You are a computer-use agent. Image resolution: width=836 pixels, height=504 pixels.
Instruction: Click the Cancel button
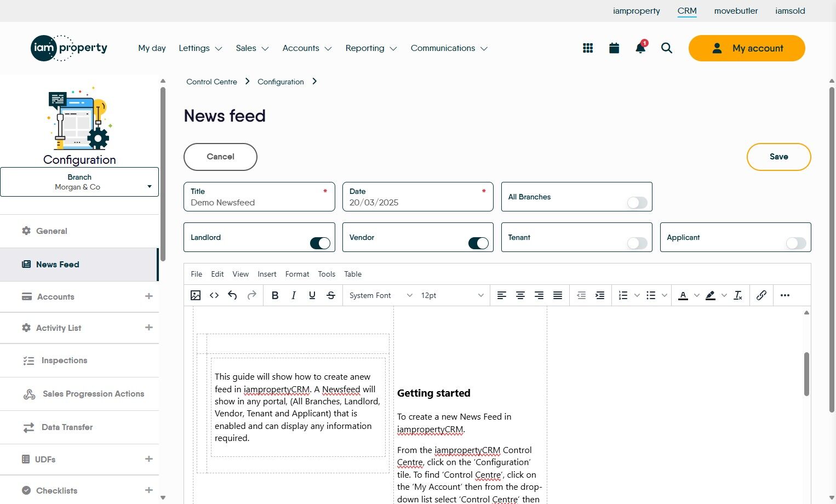coord(220,157)
